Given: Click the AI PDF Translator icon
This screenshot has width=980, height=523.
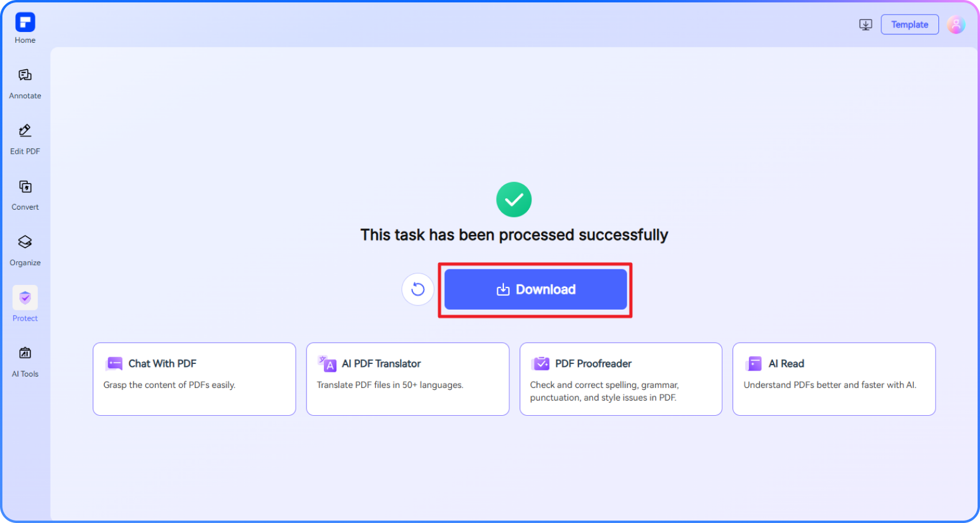Looking at the screenshot, I should (x=327, y=363).
